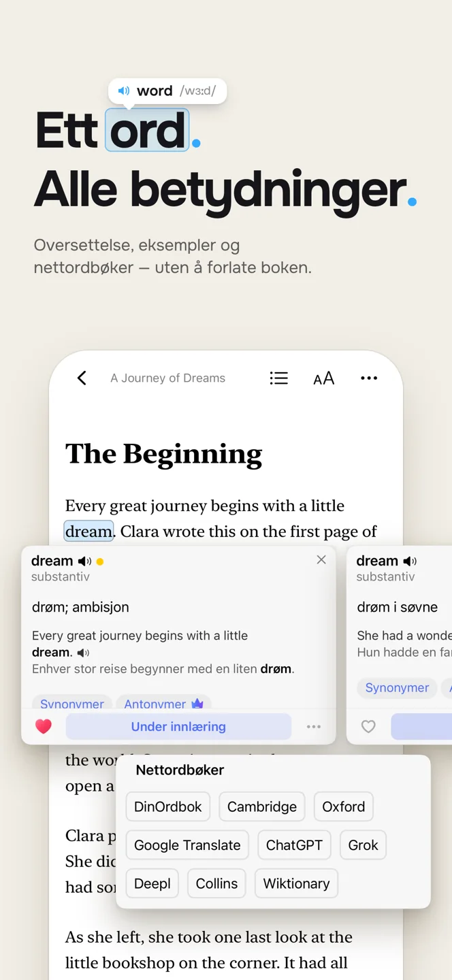The width and height of the screenshot is (452, 980).
Task: Play pronunciation speaker beside "word" tooltip
Action: [x=124, y=91]
